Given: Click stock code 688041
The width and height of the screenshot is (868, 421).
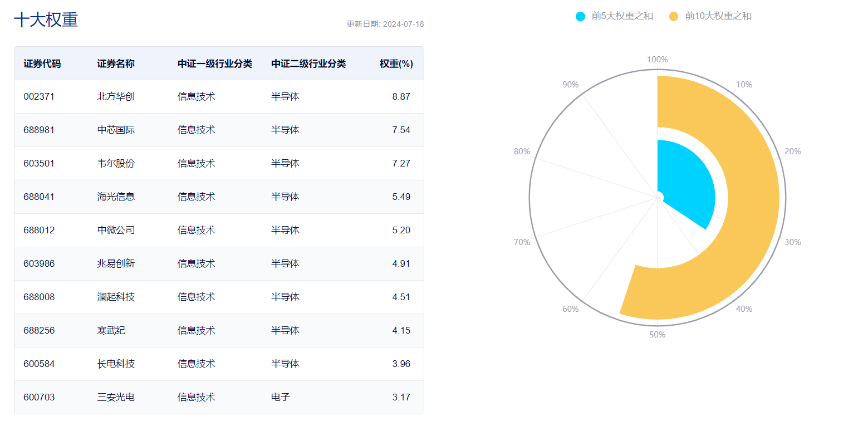Looking at the screenshot, I should 39,197.
